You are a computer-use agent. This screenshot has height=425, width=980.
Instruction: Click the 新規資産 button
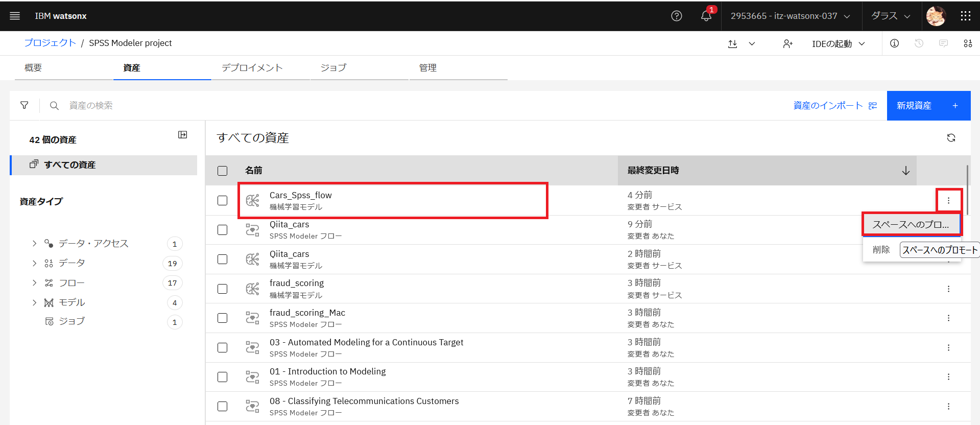(x=928, y=106)
